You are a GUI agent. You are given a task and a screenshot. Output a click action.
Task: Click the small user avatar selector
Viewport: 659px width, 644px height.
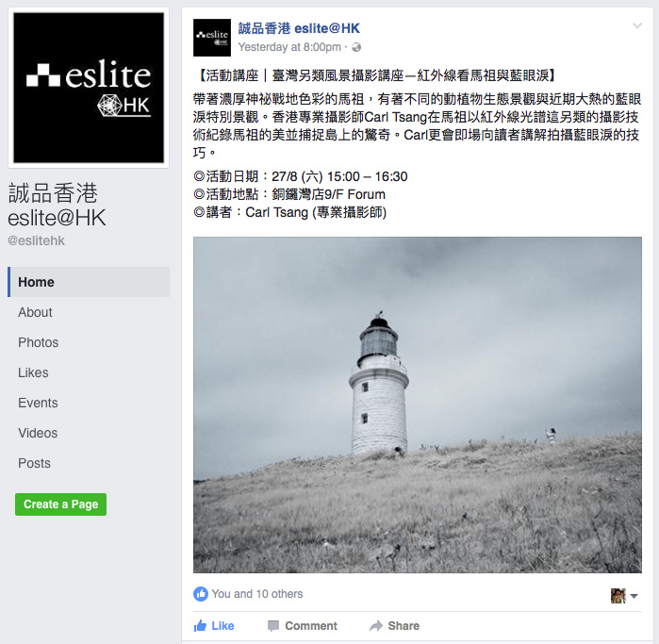pyautogui.click(x=618, y=596)
